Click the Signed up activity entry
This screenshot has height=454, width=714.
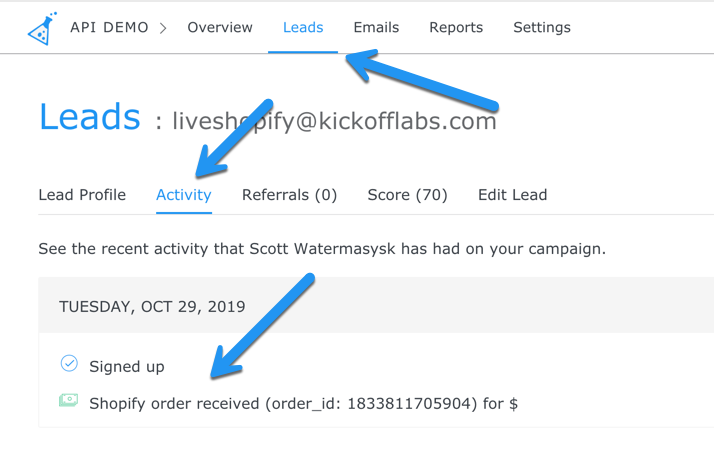127,366
